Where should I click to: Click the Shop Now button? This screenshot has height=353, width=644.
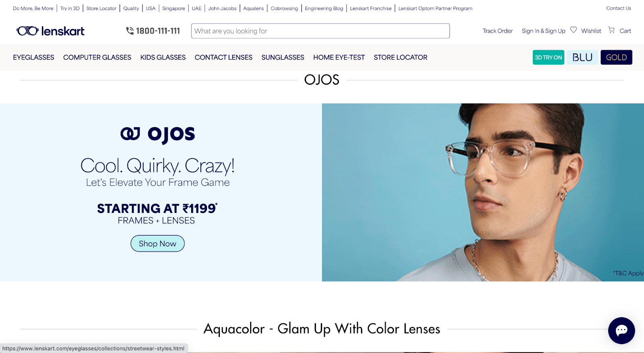[157, 244]
